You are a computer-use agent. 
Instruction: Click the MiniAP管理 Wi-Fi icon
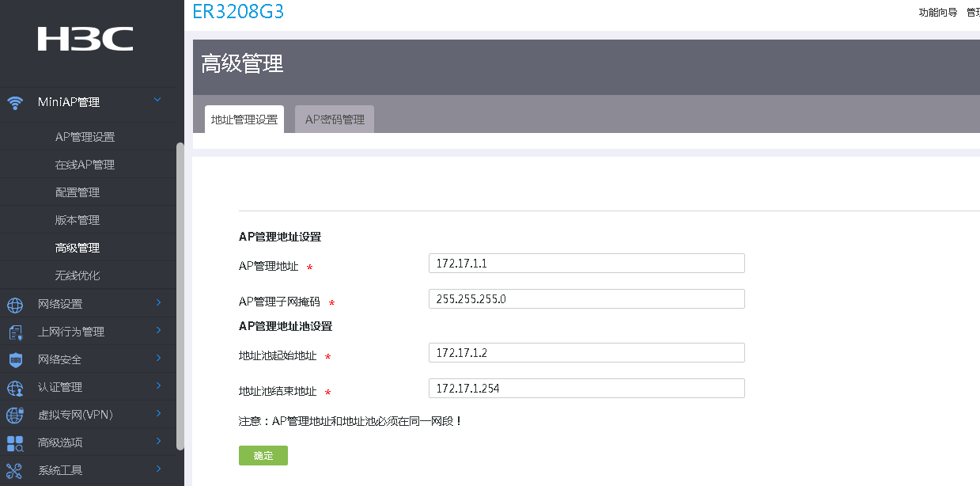tap(14, 102)
